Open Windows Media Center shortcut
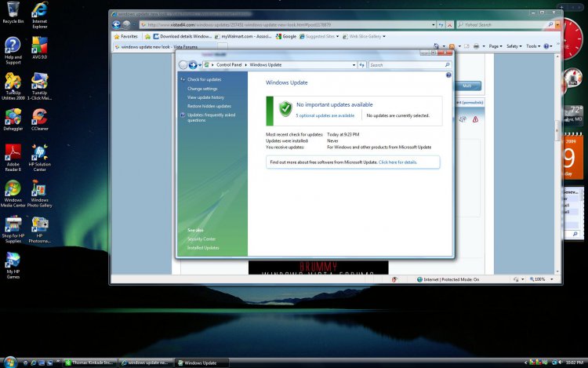 coord(13,194)
